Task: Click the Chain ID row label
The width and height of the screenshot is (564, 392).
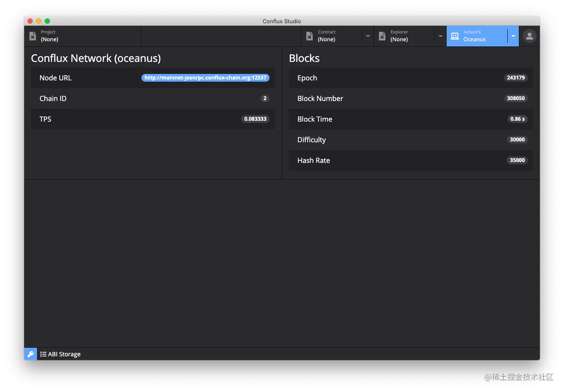Action: [53, 98]
